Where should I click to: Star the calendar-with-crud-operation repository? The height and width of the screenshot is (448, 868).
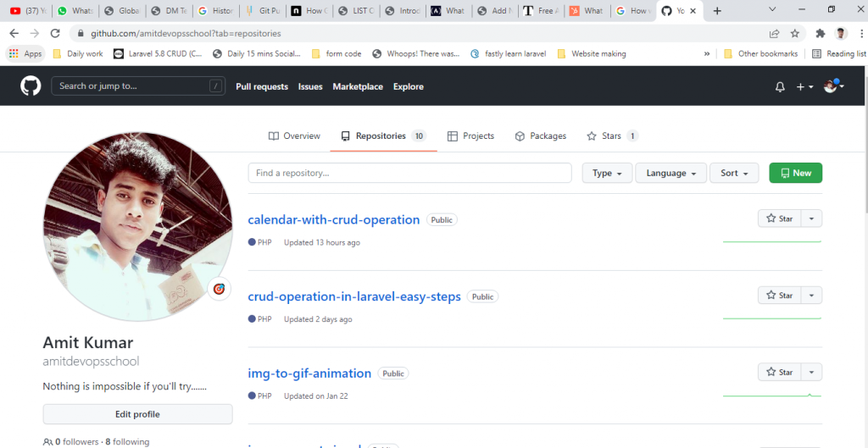(780, 218)
